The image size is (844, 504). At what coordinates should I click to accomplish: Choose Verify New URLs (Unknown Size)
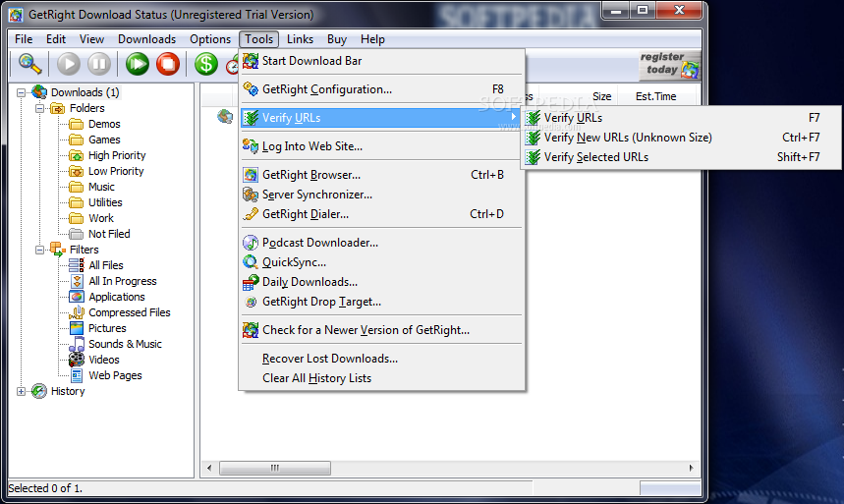pos(680,138)
